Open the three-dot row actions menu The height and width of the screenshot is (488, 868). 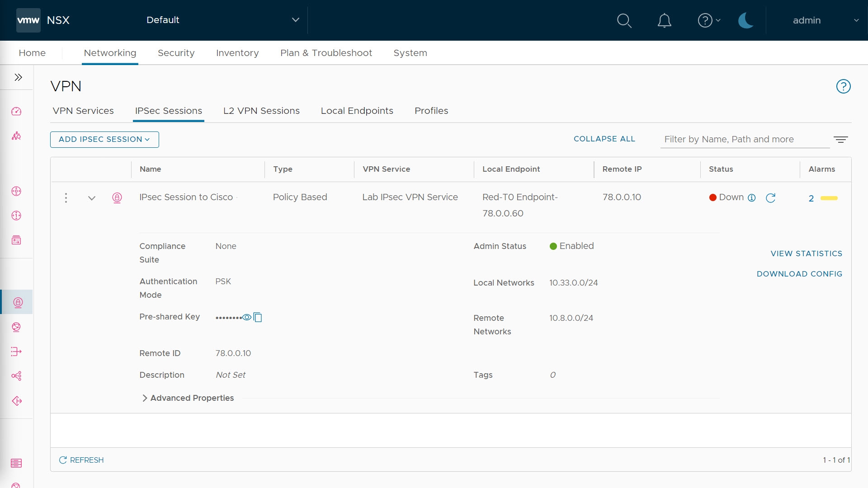66,198
